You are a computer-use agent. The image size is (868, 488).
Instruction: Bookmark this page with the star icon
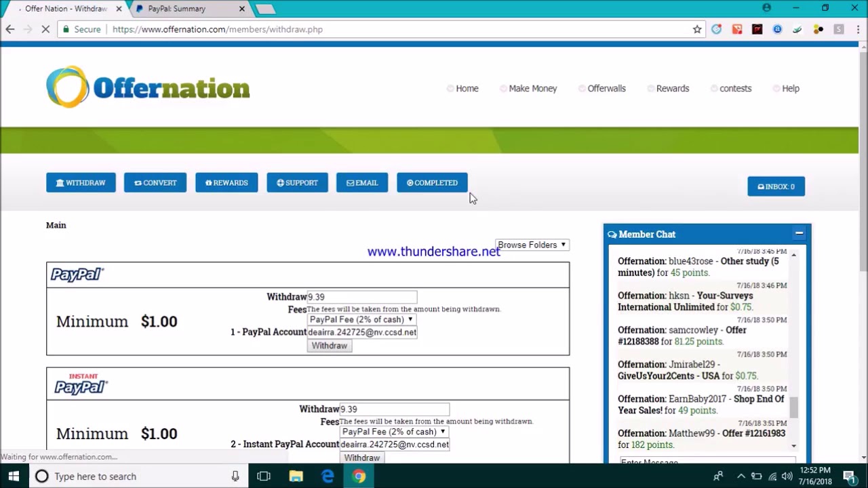[x=697, y=29]
